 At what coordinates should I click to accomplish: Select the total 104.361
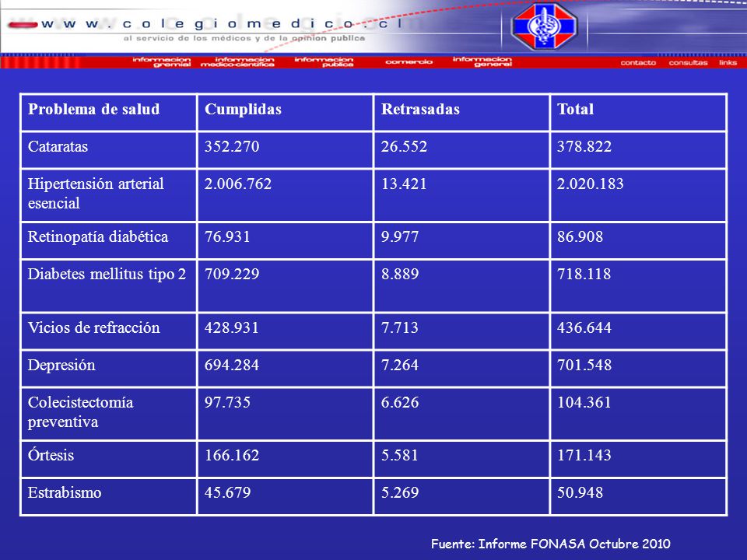click(x=584, y=402)
